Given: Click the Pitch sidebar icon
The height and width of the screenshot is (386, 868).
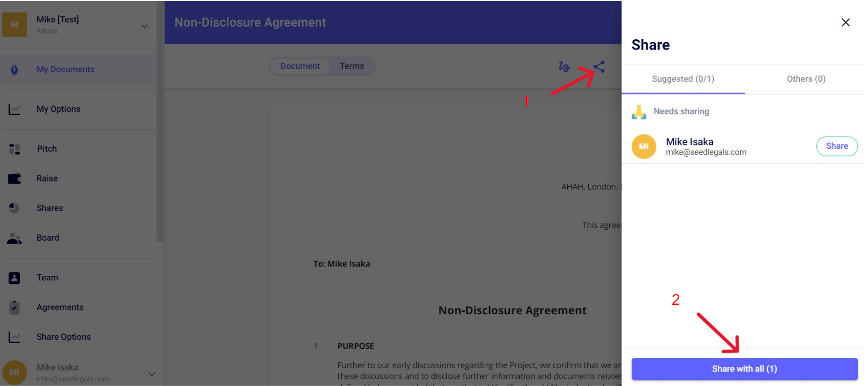Looking at the screenshot, I should 14,149.
